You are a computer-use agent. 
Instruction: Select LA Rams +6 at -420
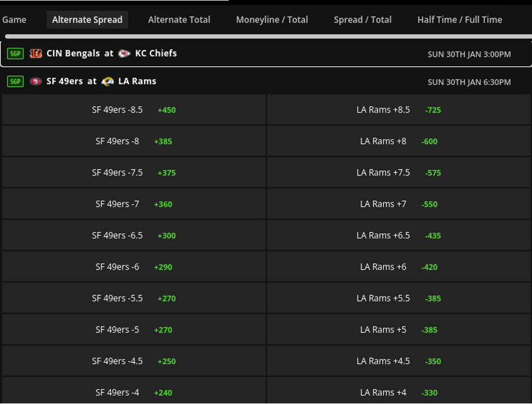pos(399,267)
